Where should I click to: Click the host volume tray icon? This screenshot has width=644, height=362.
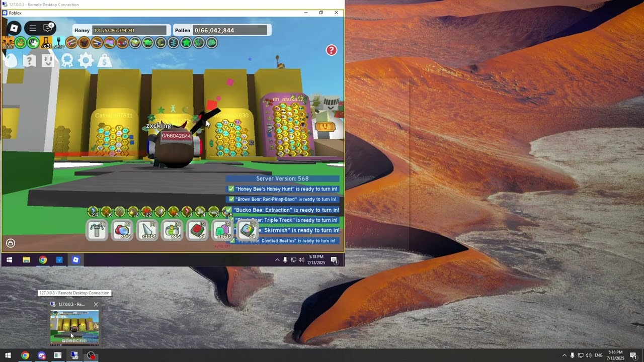pos(589,355)
